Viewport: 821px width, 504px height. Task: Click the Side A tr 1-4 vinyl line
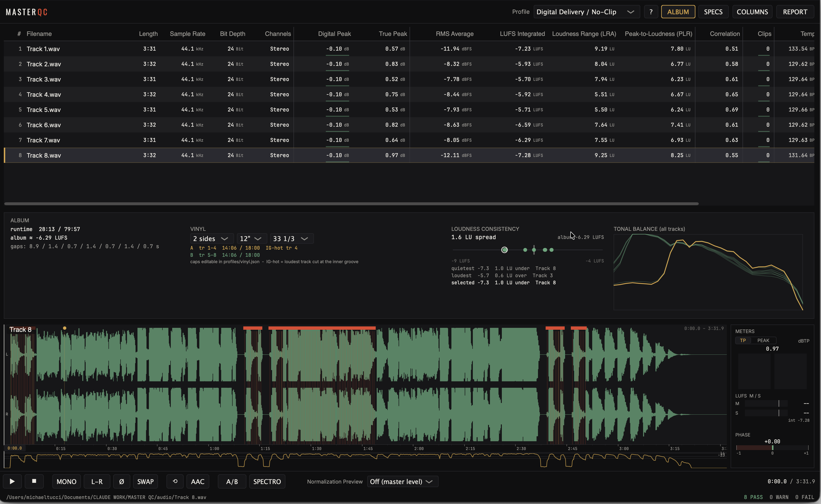pos(244,248)
